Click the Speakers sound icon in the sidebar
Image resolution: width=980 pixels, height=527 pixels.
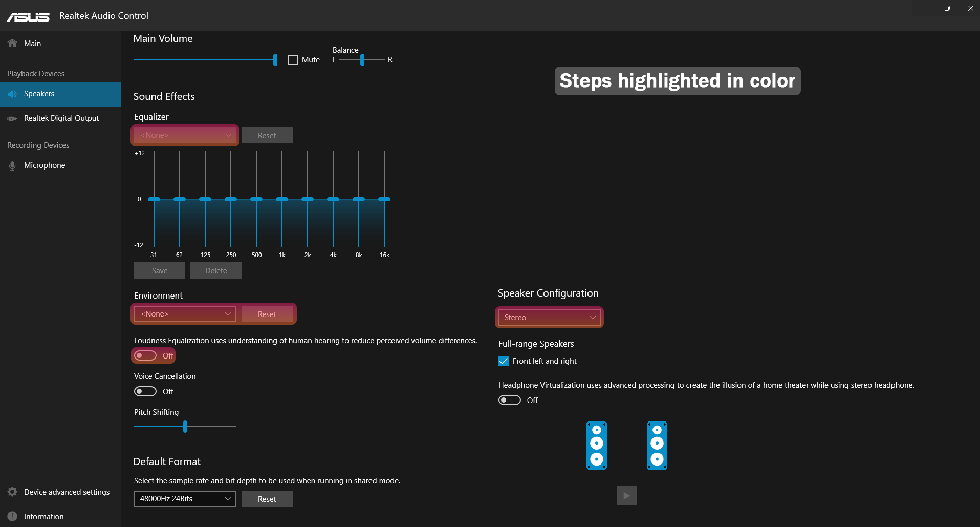coord(12,94)
